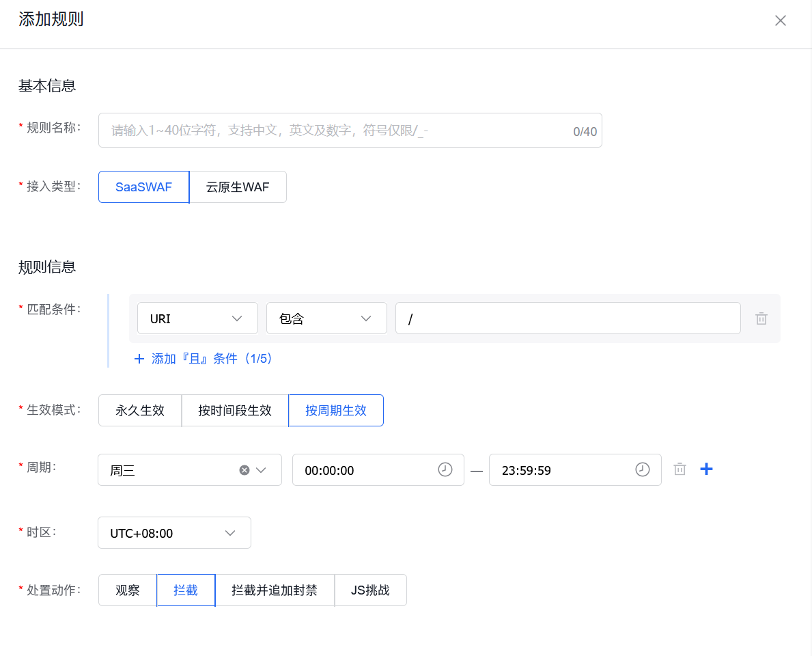
Task: Select 拦截并追加封禁 disposal action
Action: (275, 590)
